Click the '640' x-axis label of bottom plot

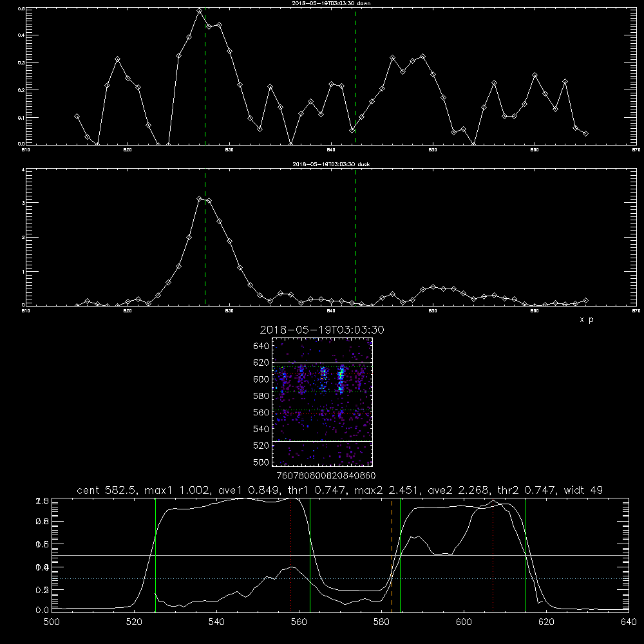pyautogui.click(x=629, y=621)
